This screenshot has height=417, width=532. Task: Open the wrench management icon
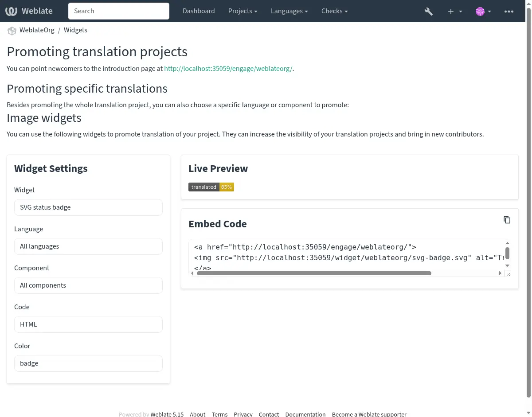pyautogui.click(x=428, y=12)
